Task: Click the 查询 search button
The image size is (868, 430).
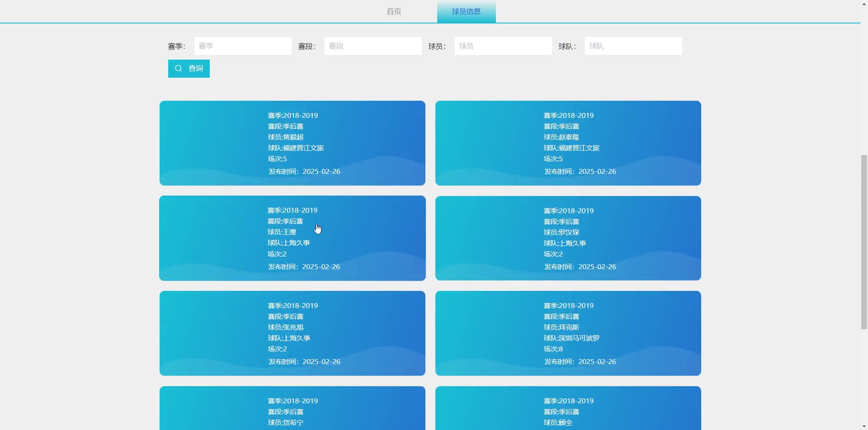Action: tap(189, 69)
